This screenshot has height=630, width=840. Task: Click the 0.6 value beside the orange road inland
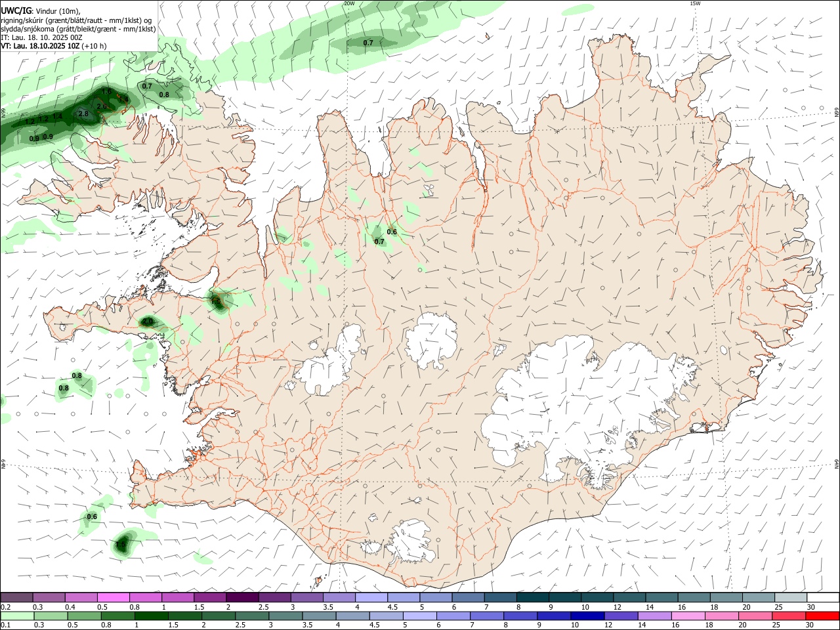pyautogui.click(x=392, y=232)
